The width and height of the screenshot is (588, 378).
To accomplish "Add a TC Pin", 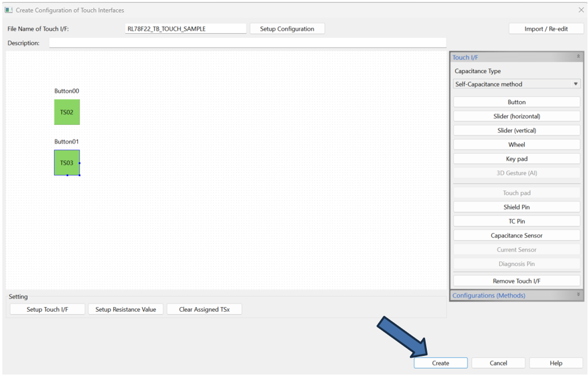I will (x=516, y=221).
